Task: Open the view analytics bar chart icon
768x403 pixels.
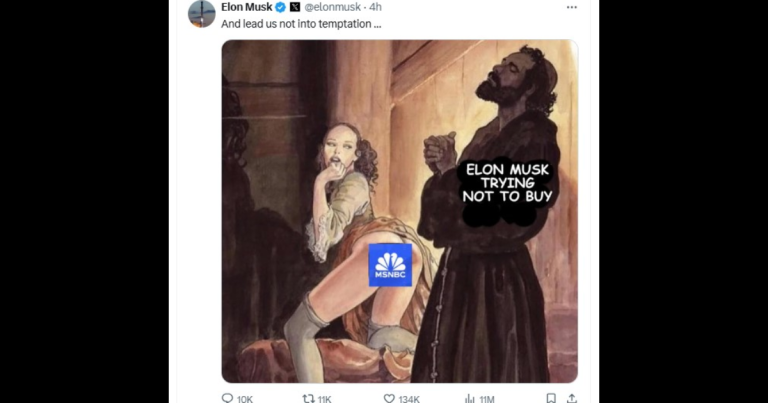Action: [470, 399]
